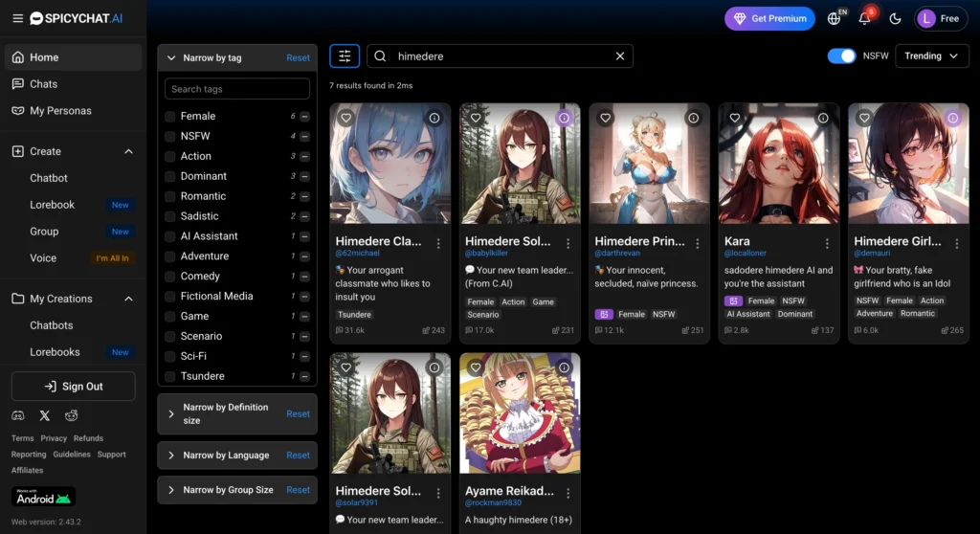Expand Narrow by Definition size section
Viewport: 980px width, 534px height.
point(171,413)
